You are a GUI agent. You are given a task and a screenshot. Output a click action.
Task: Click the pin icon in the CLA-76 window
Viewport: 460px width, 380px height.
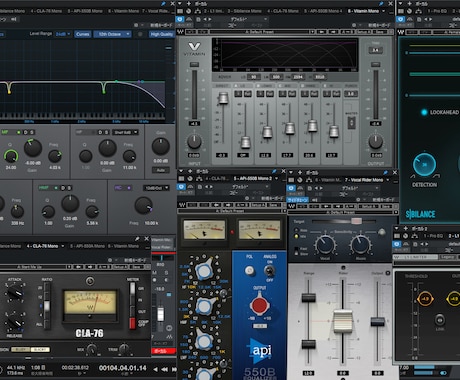pos(137,239)
